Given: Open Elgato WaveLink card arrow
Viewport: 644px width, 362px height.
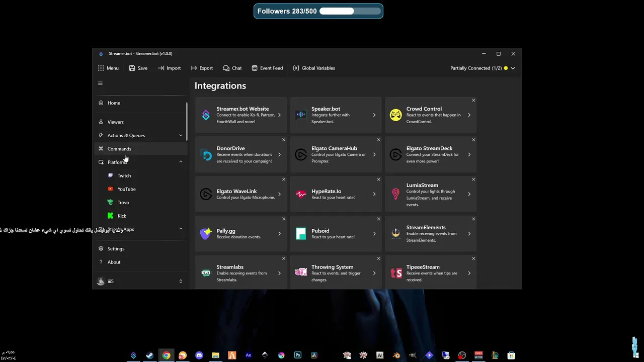Looking at the screenshot, I should point(279,194).
